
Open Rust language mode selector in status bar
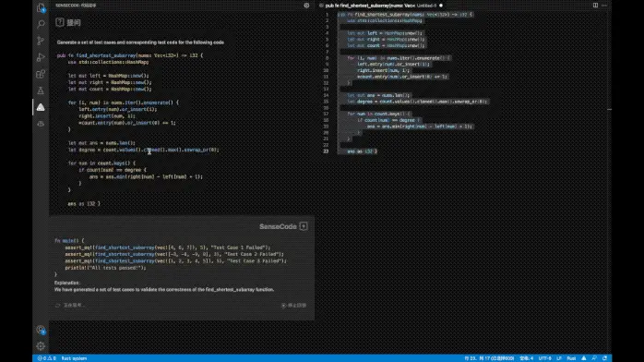click(571, 358)
